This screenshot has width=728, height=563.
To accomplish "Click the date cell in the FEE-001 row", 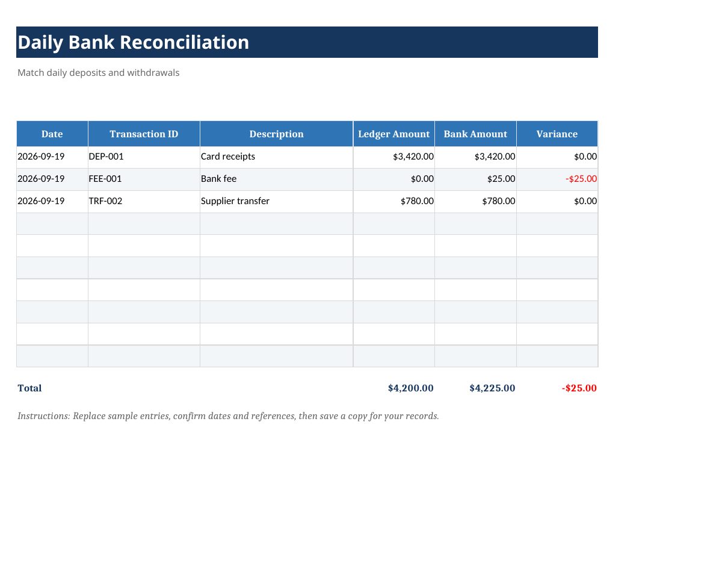I will point(52,179).
